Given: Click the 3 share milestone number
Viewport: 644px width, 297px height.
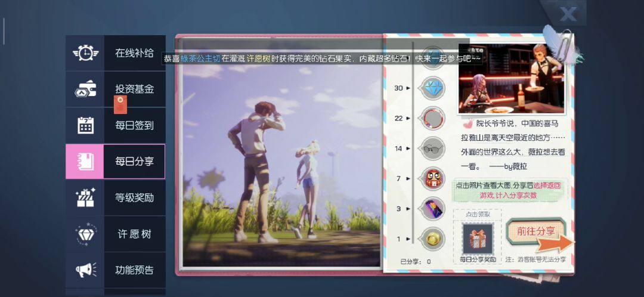Looking at the screenshot, I should (x=398, y=209).
